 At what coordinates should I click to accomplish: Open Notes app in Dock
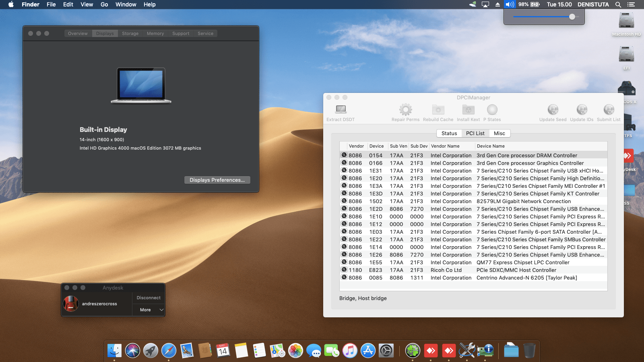(241, 351)
